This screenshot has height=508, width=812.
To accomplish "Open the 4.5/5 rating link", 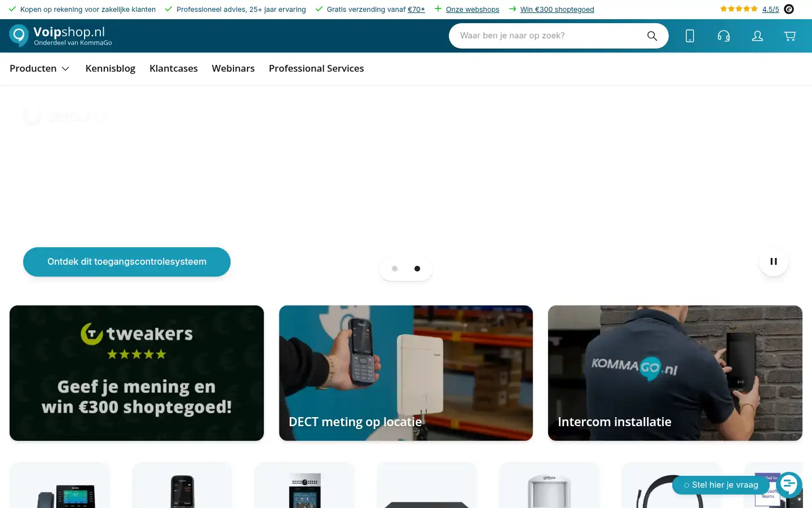I will click(x=770, y=10).
